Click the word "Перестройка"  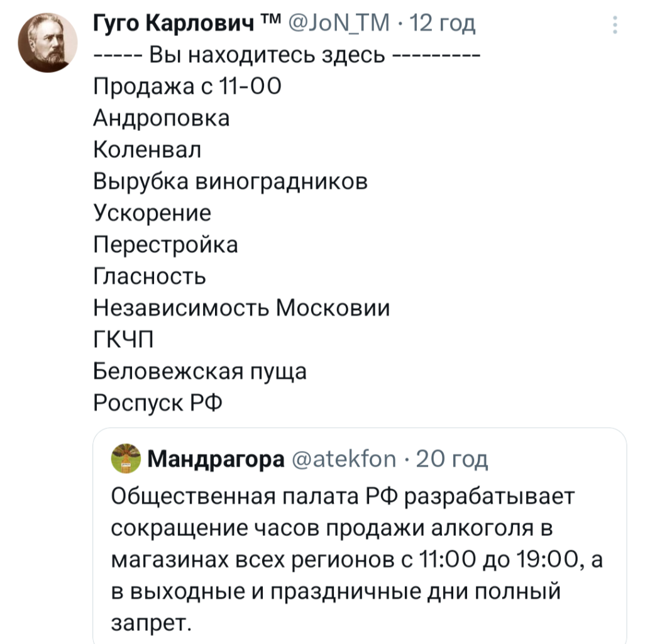click(x=166, y=244)
